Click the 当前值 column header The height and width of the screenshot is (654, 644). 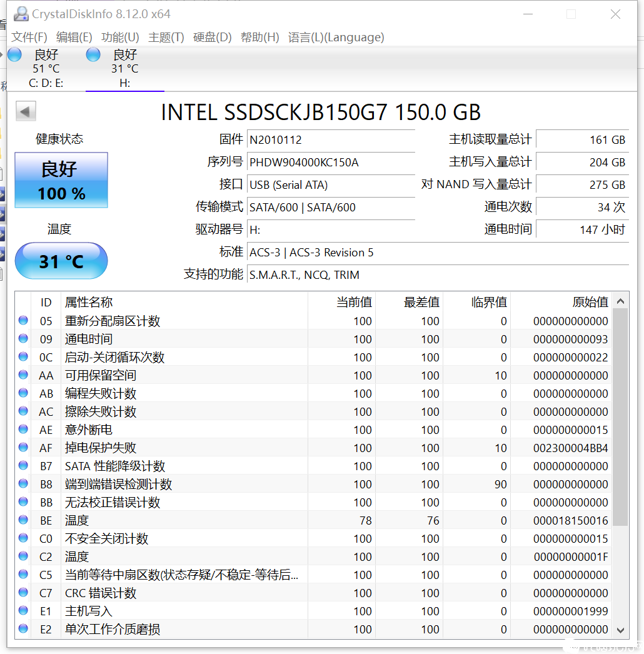pos(341,302)
